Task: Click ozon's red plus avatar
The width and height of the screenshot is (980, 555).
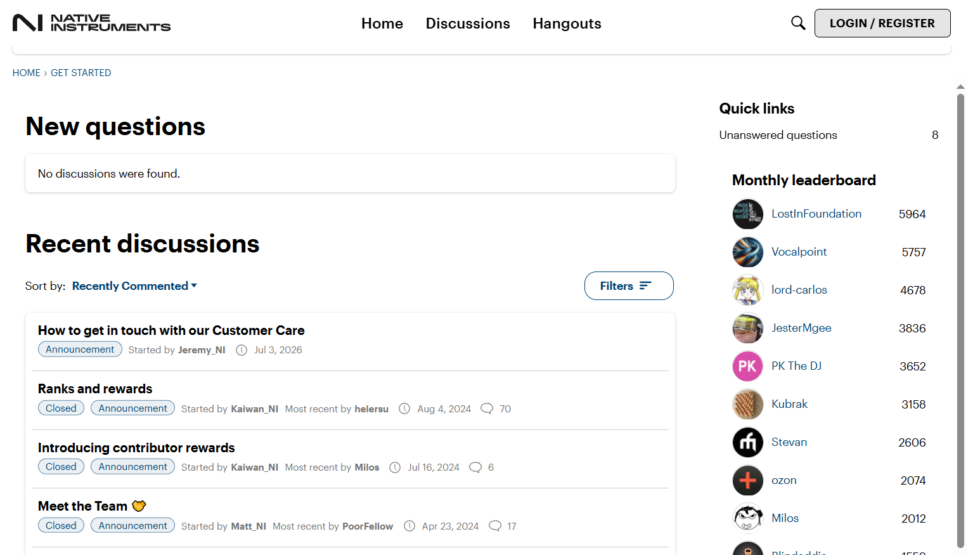Action: coord(748,481)
